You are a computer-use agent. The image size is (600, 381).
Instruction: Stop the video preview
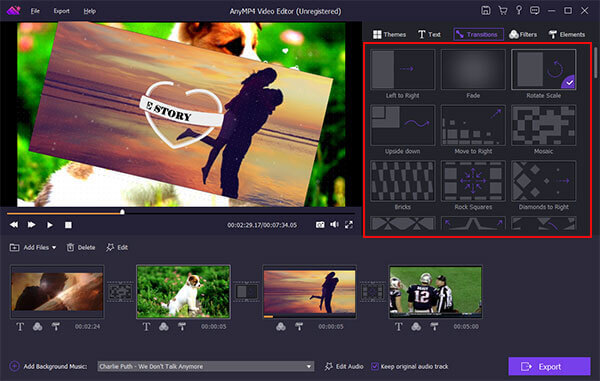tap(68, 225)
